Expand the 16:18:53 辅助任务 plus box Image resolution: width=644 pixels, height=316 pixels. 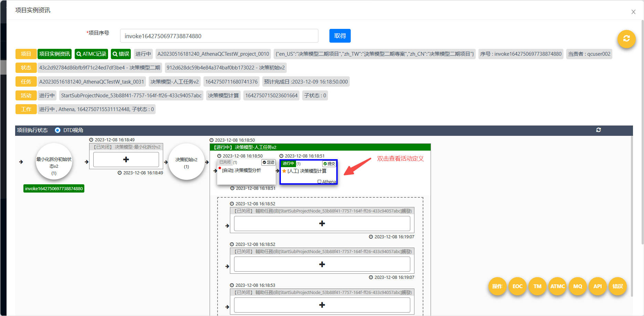322,305
